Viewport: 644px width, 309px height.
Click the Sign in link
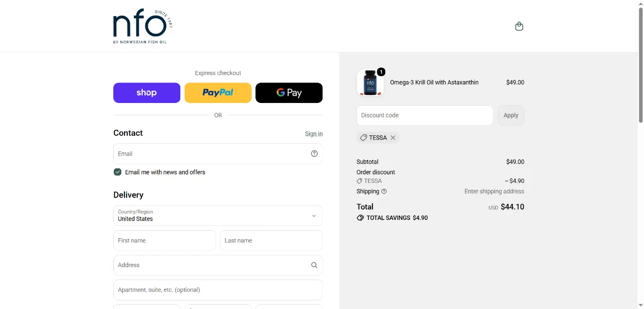point(314,134)
